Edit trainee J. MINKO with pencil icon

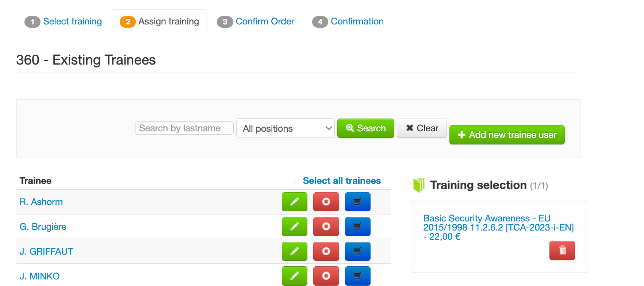coord(294,276)
